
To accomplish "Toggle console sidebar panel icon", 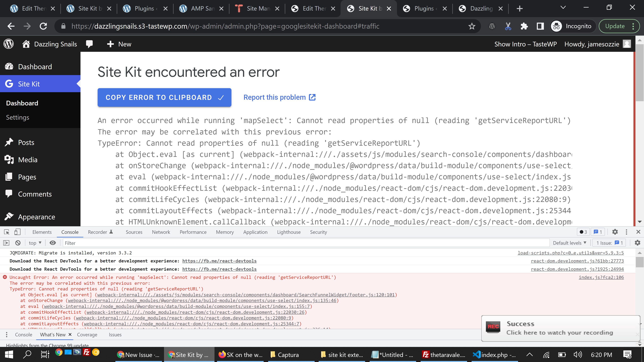I will [x=6, y=243].
